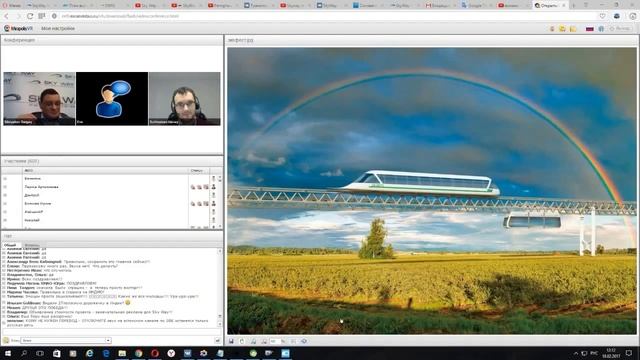Click the right presenter's video with headset

(184, 98)
